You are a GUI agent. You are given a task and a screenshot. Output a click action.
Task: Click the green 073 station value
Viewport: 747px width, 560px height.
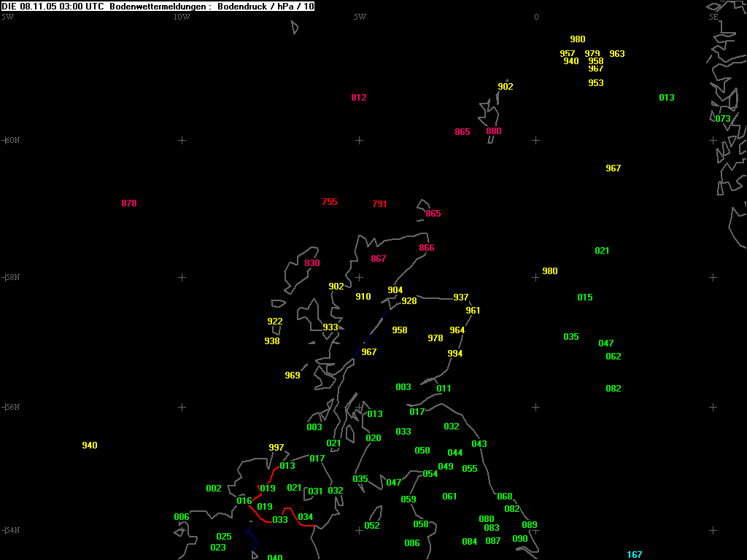pyautogui.click(x=723, y=119)
